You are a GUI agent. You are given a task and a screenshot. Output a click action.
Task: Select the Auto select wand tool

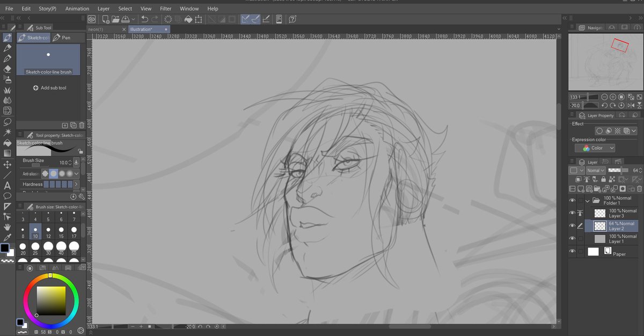(8, 132)
